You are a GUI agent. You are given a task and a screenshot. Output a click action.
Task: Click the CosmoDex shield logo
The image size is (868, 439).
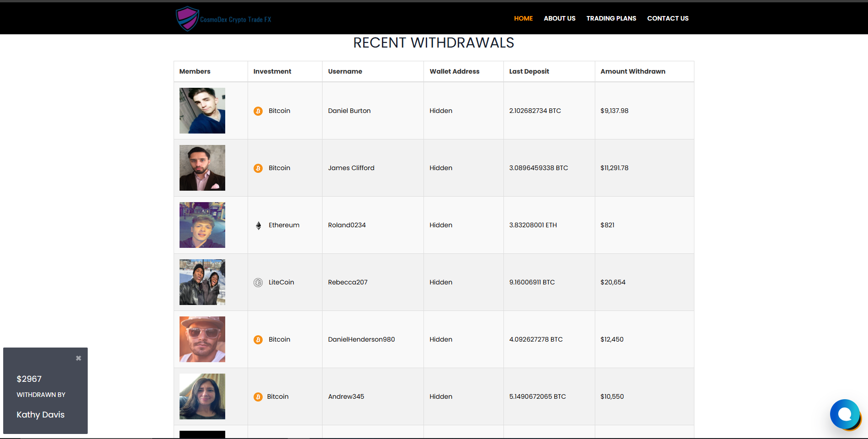pos(187,19)
